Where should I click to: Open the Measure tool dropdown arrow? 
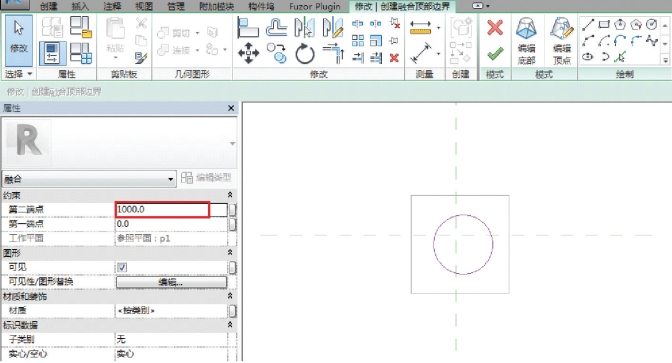pyautogui.click(x=438, y=28)
